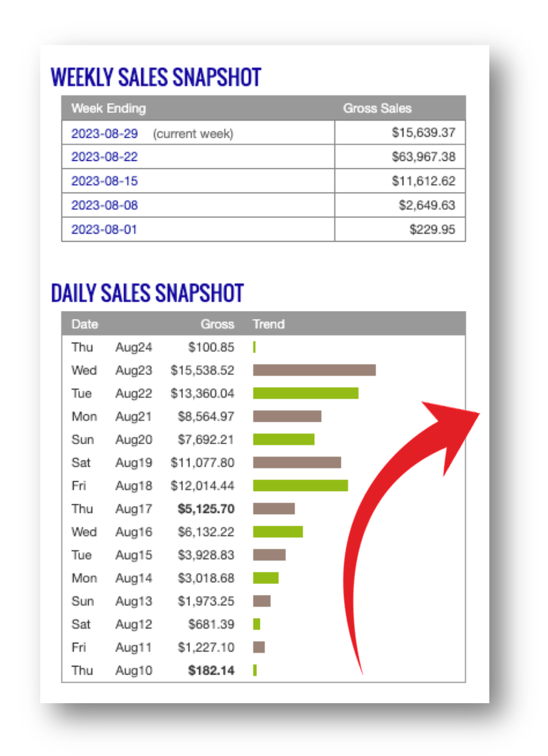The height and width of the screenshot is (756, 548).
Task: Click the Gross Sales column header
Action: pyautogui.click(x=377, y=108)
